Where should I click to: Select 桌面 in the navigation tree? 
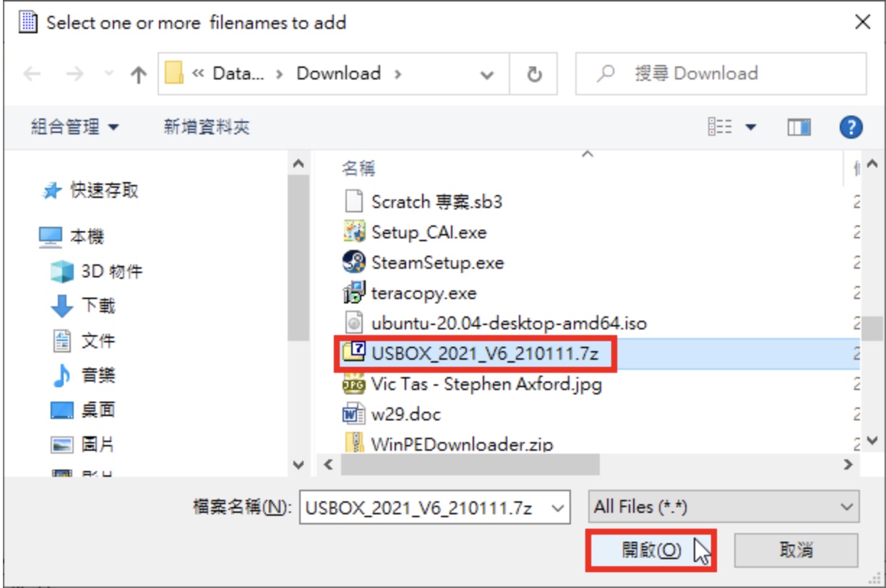pyautogui.click(x=99, y=410)
